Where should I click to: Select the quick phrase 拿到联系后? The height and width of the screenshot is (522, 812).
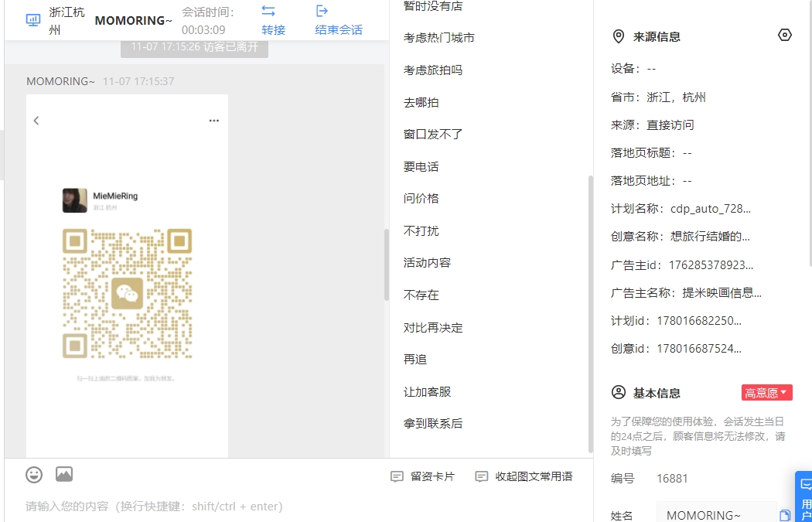pos(433,424)
